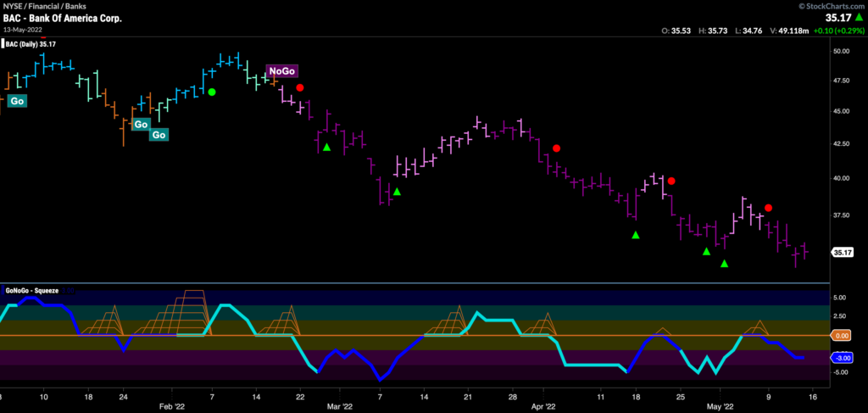The image size is (868, 413).
Task: Click the GoNoGo - Squeeze indicator label
Action: [x=31, y=290]
